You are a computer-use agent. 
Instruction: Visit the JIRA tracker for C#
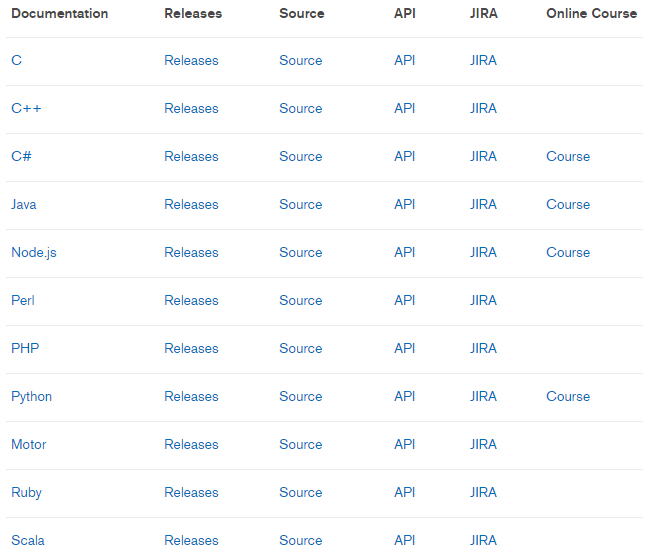[x=483, y=156]
